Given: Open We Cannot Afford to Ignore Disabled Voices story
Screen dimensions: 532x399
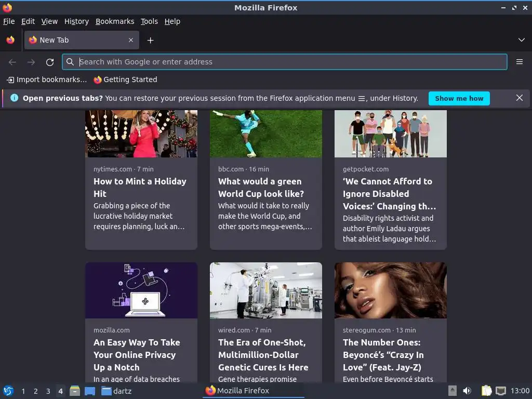Looking at the screenshot, I should 389,194.
